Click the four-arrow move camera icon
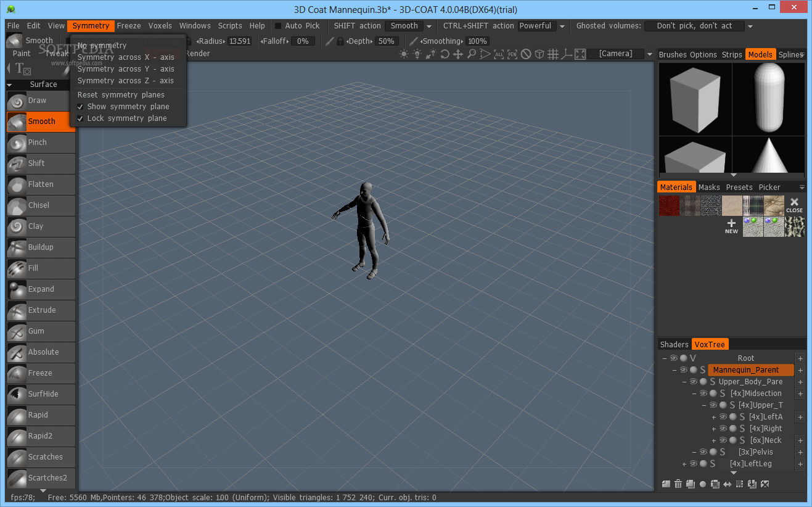 pyautogui.click(x=458, y=54)
